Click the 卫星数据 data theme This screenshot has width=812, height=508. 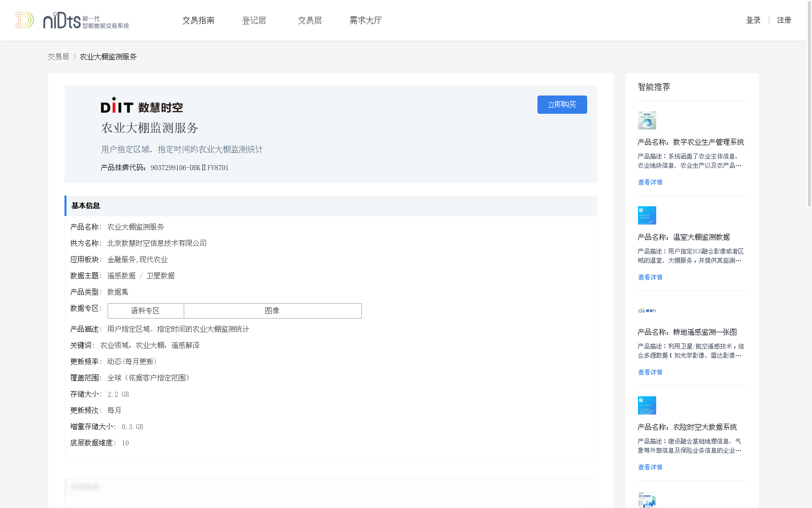(x=160, y=276)
